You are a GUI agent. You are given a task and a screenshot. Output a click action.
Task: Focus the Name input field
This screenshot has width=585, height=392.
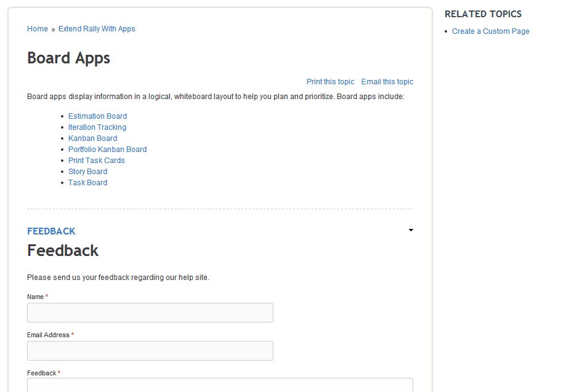click(150, 313)
